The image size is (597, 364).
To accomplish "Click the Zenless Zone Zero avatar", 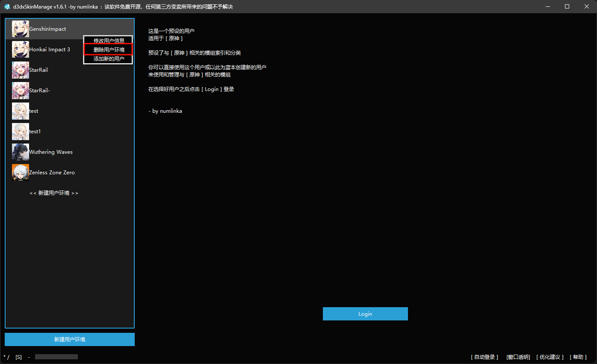I will click(x=21, y=173).
